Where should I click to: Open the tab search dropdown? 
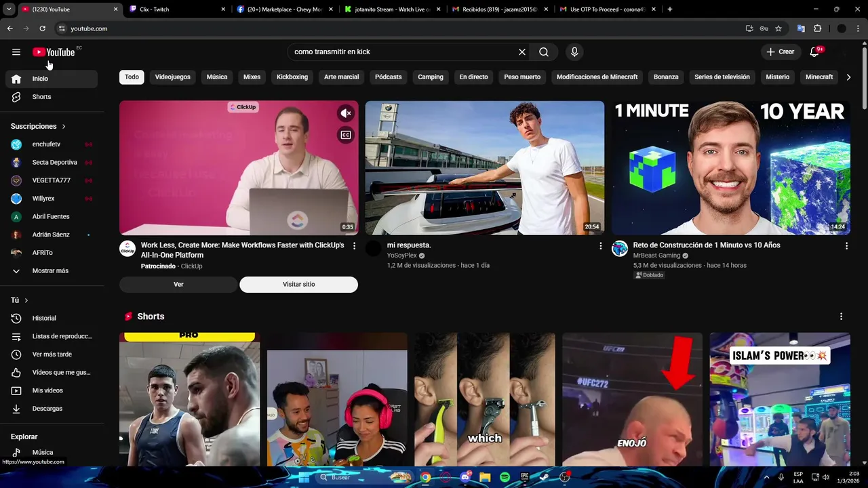[x=9, y=9]
